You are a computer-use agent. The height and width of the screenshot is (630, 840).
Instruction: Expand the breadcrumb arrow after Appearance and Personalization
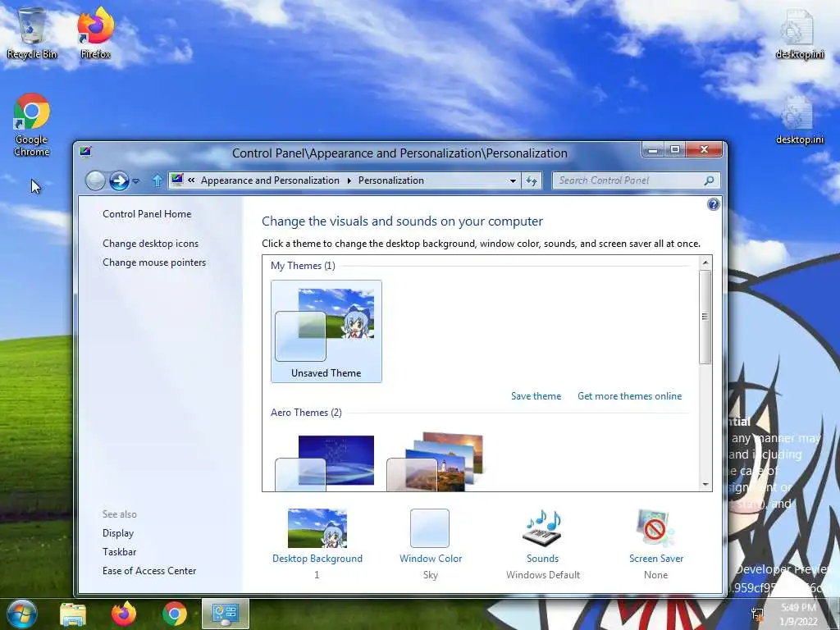pos(349,180)
